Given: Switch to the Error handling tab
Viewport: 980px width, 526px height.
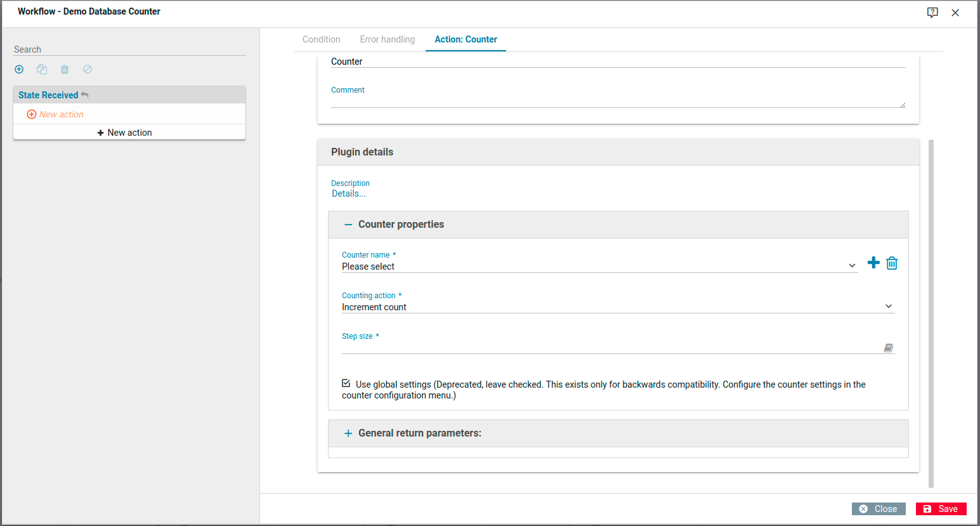Looking at the screenshot, I should 387,39.
